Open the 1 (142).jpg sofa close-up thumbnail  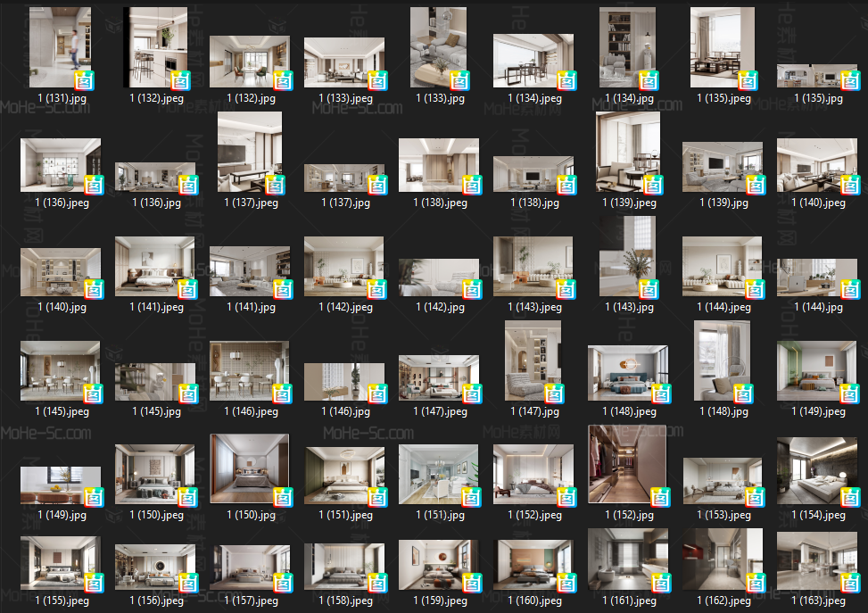click(438, 277)
